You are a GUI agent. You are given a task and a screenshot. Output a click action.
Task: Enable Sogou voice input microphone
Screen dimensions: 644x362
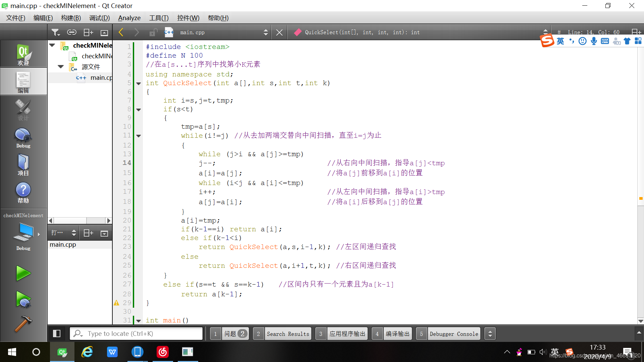click(594, 41)
